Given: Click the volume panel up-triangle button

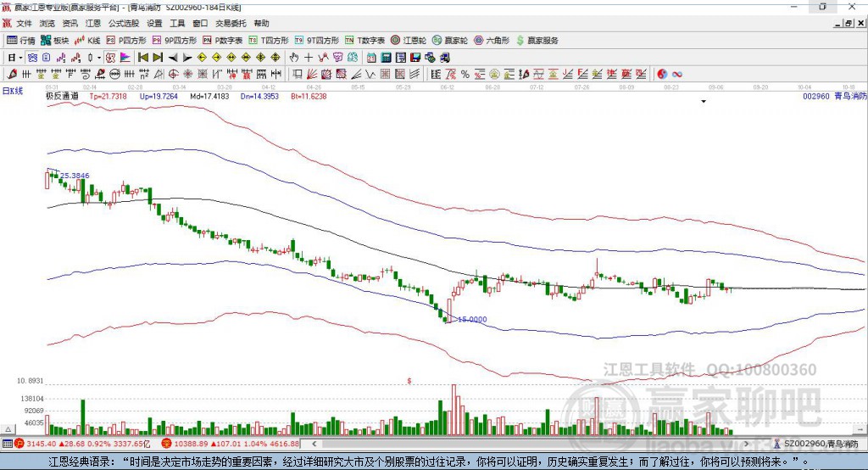Looking at the screenshot, I should (x=8, y=429).
